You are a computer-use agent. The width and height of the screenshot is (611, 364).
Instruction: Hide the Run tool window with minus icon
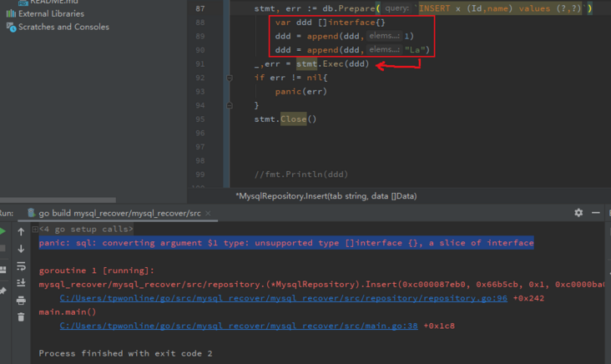tap(595, 212)
